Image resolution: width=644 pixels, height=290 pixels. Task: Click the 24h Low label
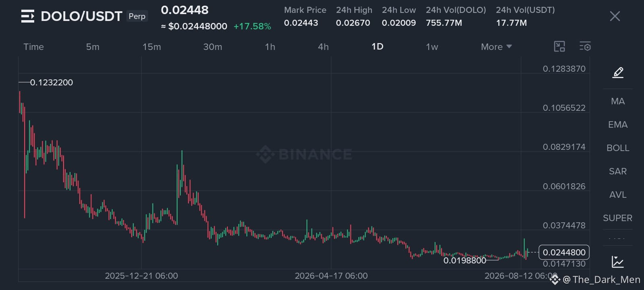click(399, 10)
